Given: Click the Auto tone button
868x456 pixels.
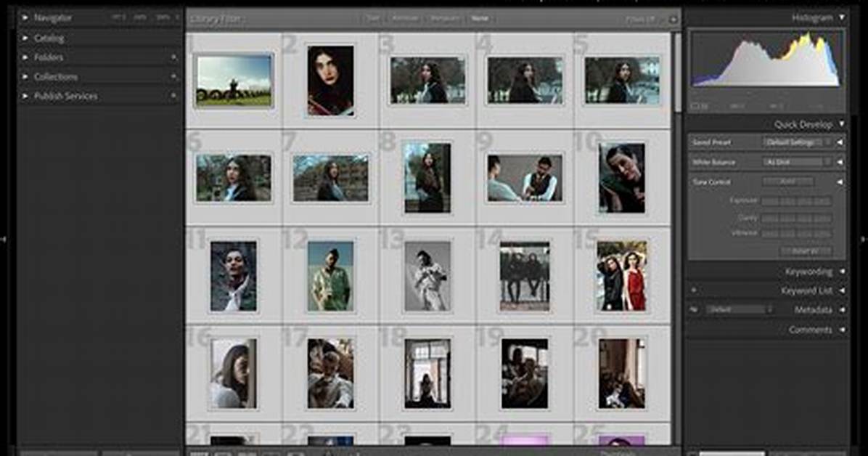Looking at the screenshot, I should 787,182.
